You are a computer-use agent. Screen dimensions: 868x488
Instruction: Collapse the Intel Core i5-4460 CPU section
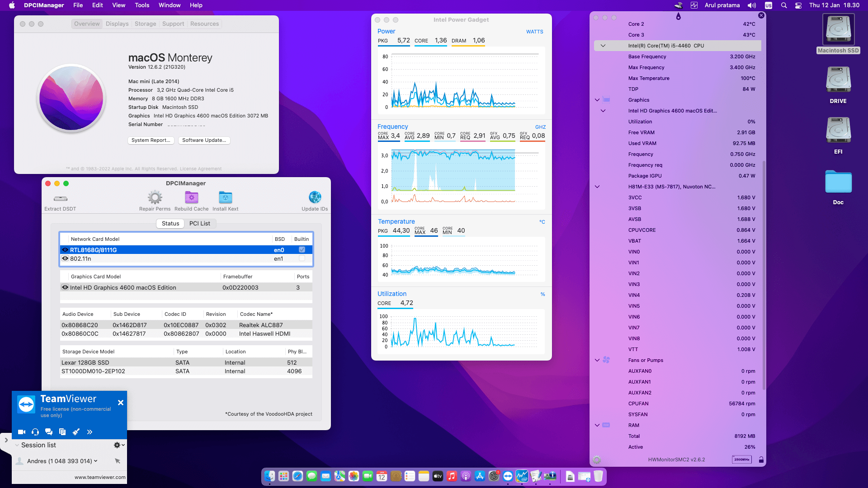coord(603,46)
